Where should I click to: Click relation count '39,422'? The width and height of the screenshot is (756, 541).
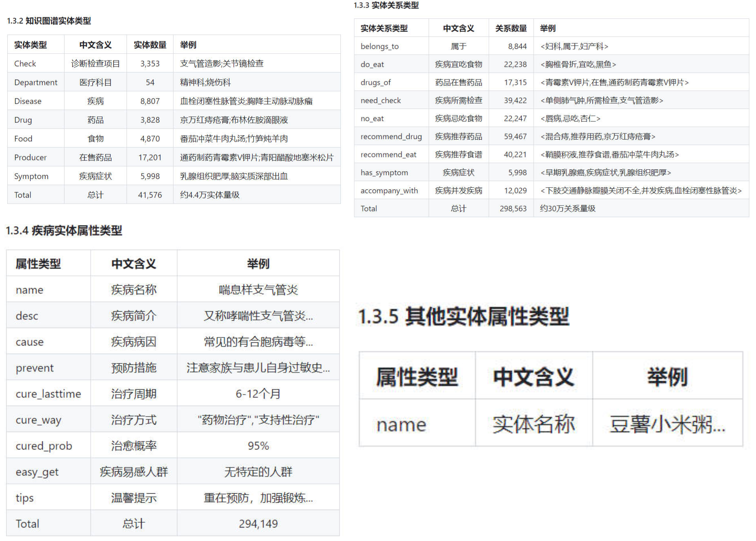point(516,100)
